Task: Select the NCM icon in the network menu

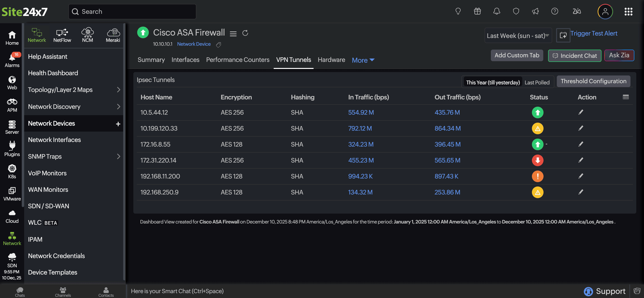Action: point(88,35)
